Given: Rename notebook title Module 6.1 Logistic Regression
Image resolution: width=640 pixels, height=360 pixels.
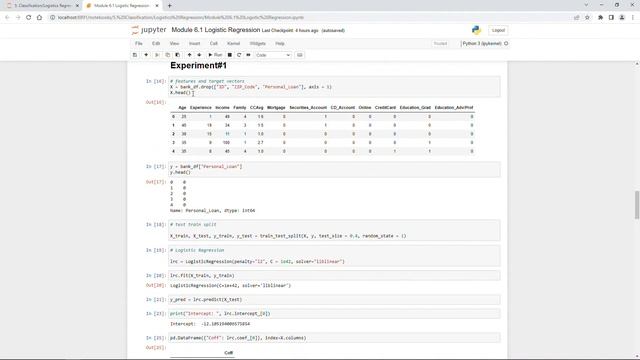Looking at the screenshot, I should pyautogui.click(x=216, y=30).
